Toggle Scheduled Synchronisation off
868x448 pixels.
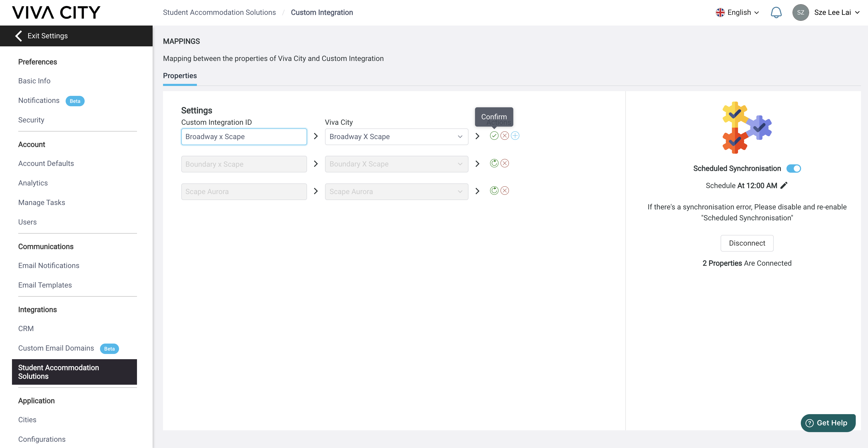(x=794, y=169)
